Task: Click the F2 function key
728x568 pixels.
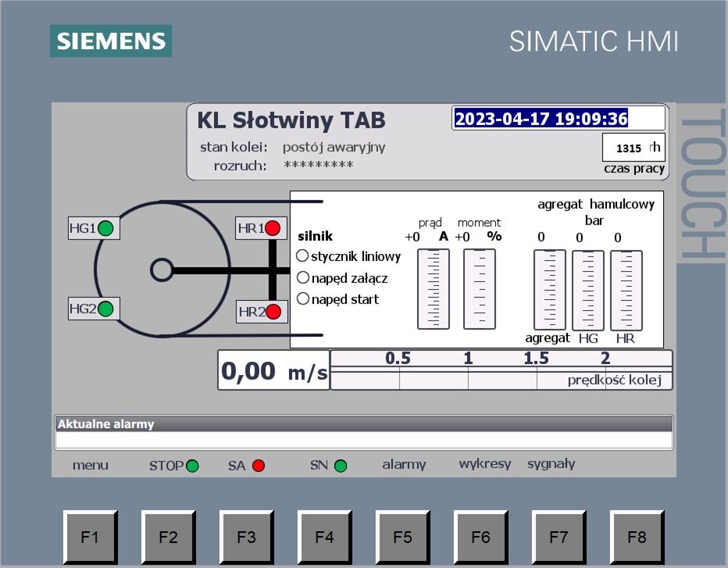Action: coord(168,537)
